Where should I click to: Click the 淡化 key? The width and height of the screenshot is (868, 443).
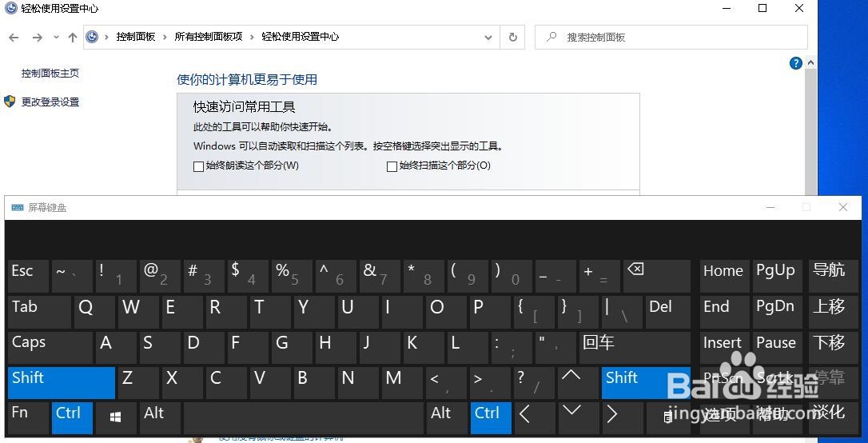click(x=833, y=417)
